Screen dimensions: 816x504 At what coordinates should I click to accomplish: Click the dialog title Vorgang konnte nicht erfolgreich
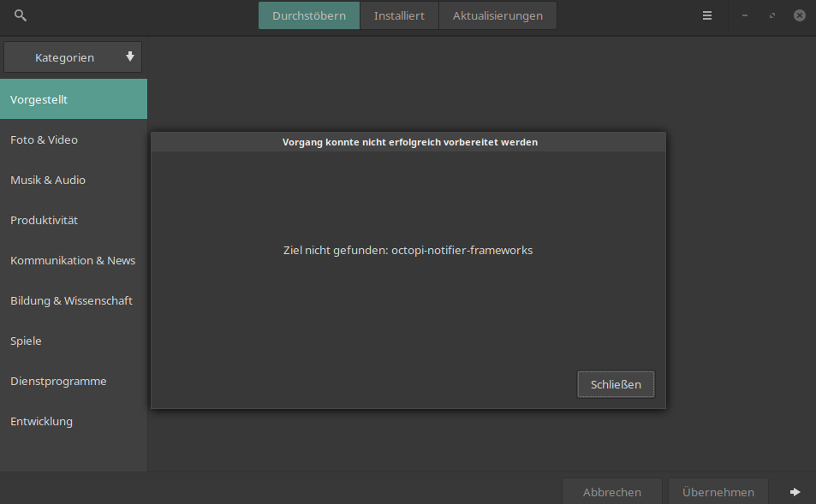(x=409, y=142)
